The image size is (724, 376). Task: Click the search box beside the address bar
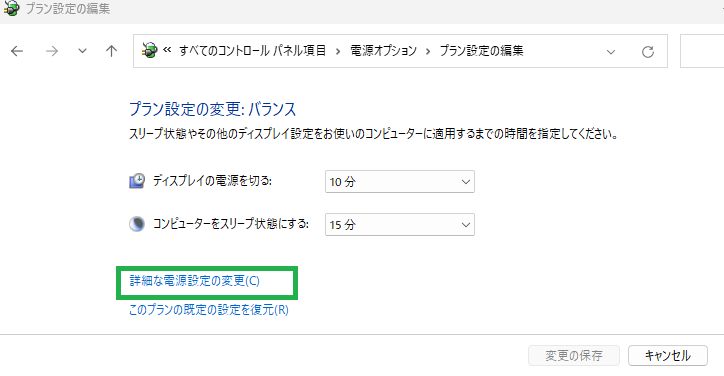coord(702,51)
